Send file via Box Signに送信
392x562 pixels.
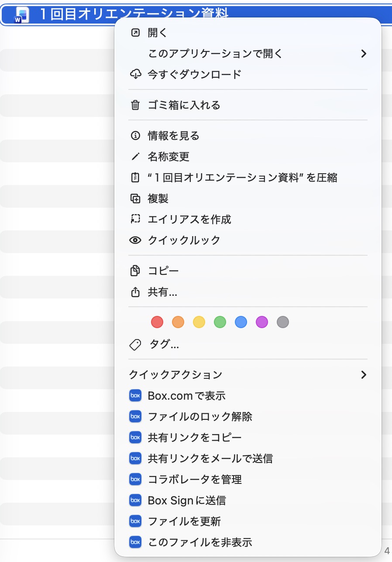(x=187, y=500)
